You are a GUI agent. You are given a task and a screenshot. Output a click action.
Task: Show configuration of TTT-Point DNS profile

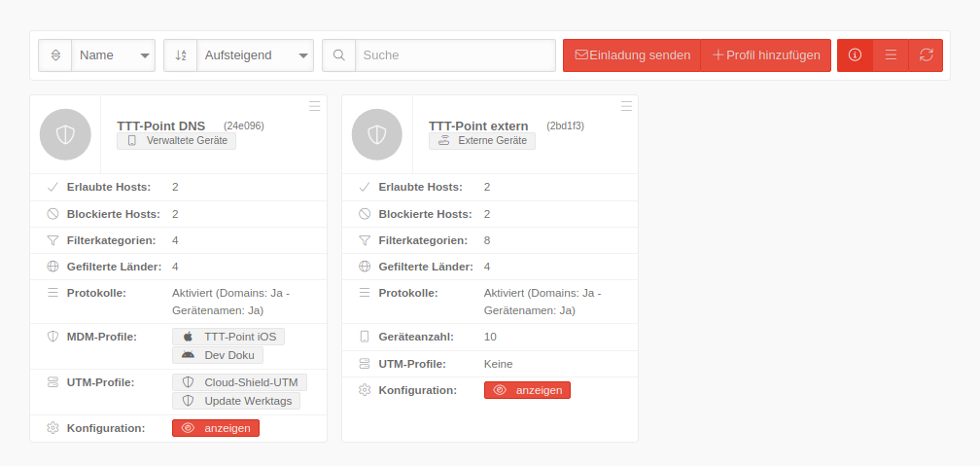(216, 428)
